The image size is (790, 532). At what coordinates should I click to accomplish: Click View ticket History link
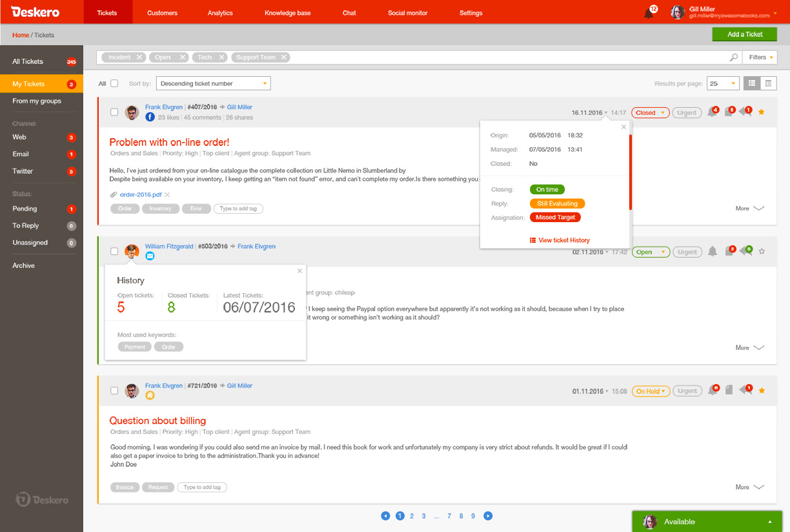559,240
